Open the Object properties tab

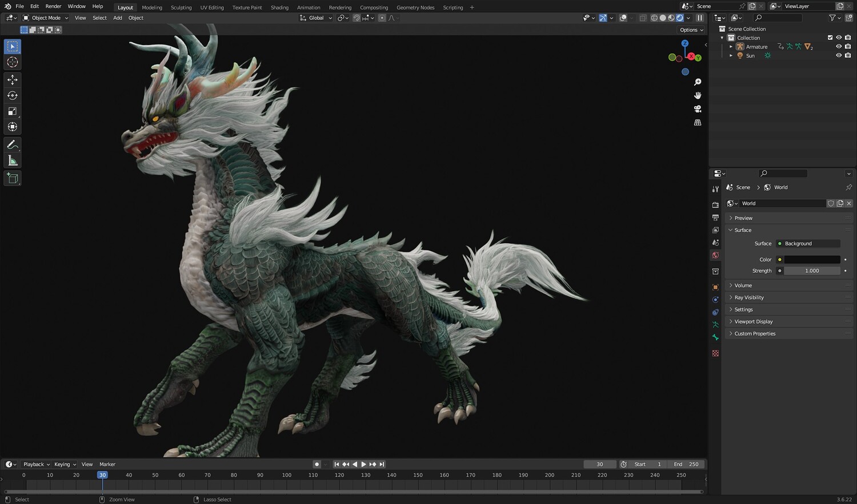[715, 287]
